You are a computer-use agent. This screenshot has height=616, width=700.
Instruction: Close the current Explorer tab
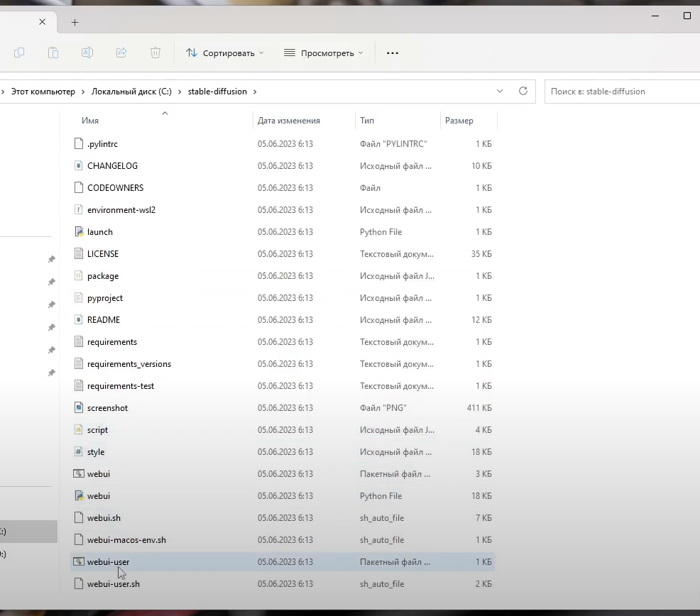[43, 22]
